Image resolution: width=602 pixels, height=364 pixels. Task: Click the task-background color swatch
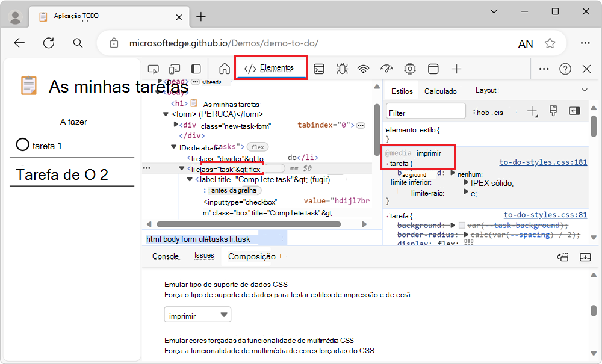[x=462, y=226]
